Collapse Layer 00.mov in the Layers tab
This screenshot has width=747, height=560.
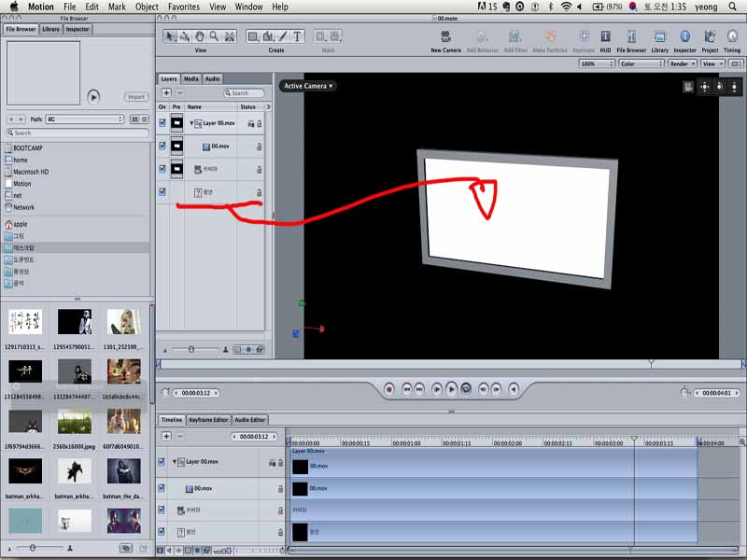(191, 123)
